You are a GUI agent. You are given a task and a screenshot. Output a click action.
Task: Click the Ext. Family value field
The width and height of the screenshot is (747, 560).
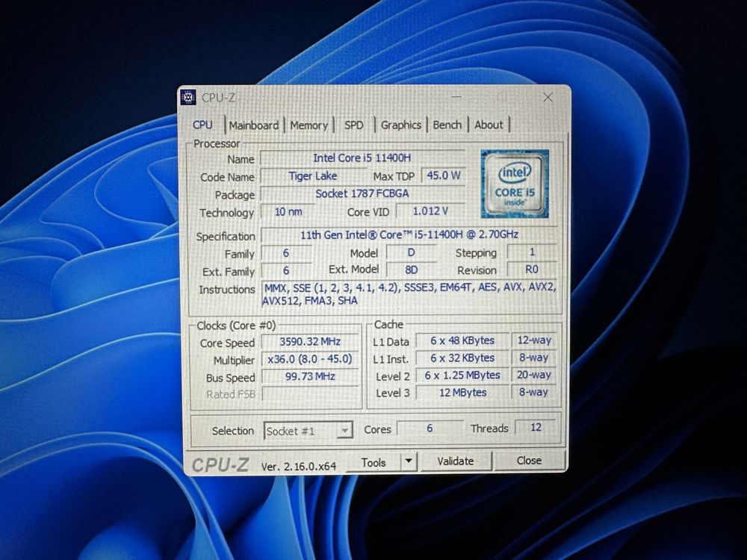(x=286, y=270)
